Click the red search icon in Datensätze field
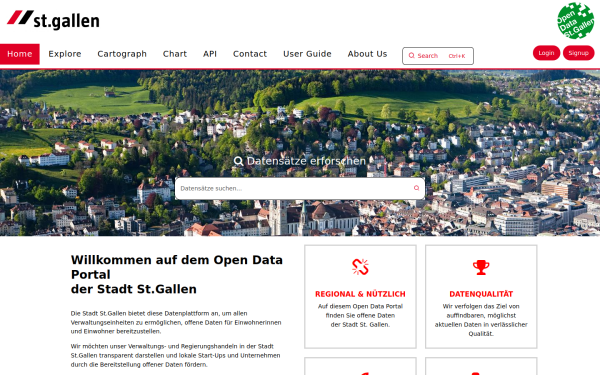This screenshot has width=600, height=375. click(x=416, y=188)
